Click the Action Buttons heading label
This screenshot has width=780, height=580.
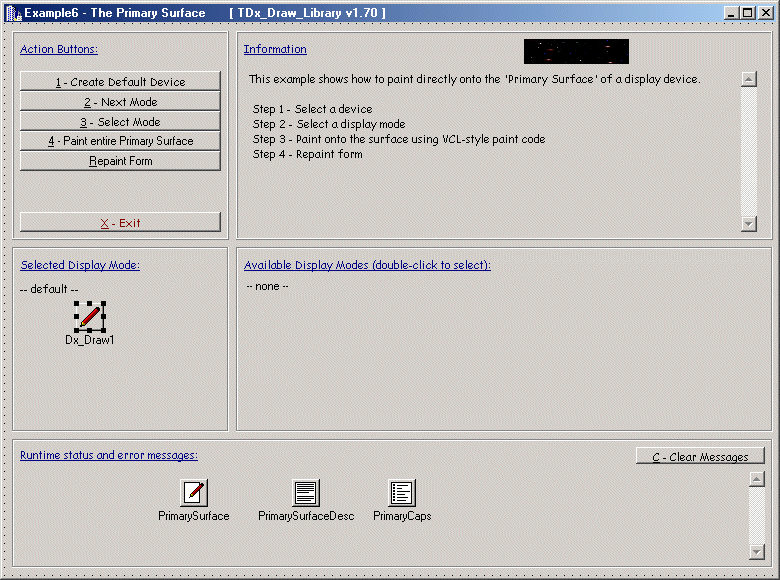tap(59, 49)
